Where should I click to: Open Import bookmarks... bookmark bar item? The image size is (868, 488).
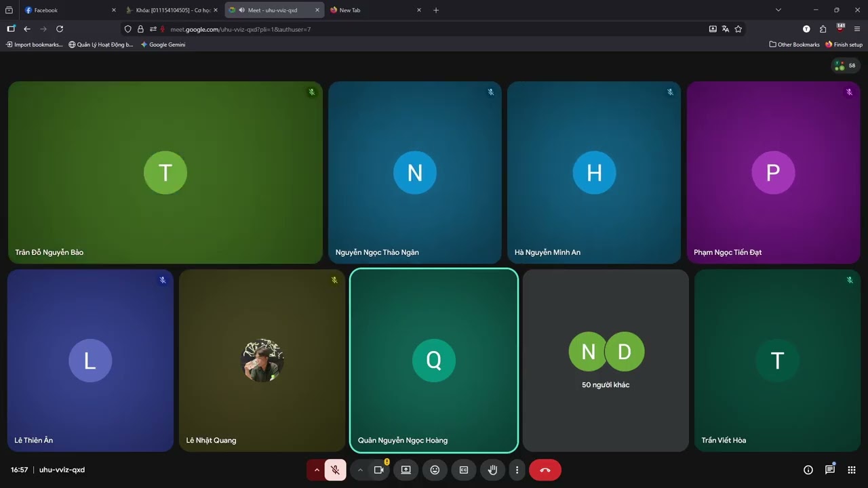pyautogui.click(x=34, y=45)
